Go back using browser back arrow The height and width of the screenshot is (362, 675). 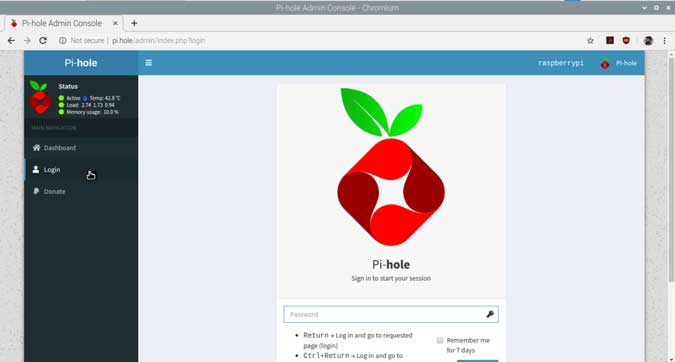pyautogui.click(x=11, y=40)
